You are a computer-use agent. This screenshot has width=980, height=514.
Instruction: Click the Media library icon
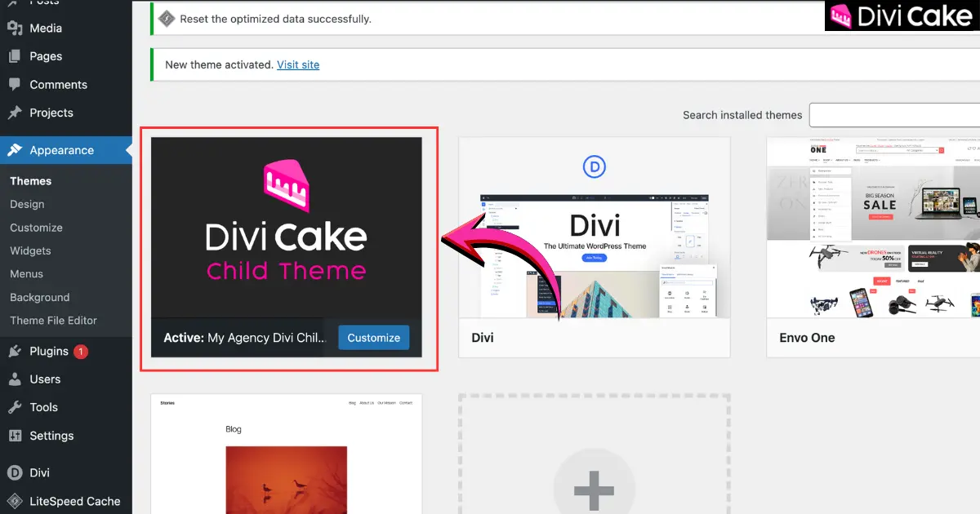pyautogui.click(x=15, y=28)
